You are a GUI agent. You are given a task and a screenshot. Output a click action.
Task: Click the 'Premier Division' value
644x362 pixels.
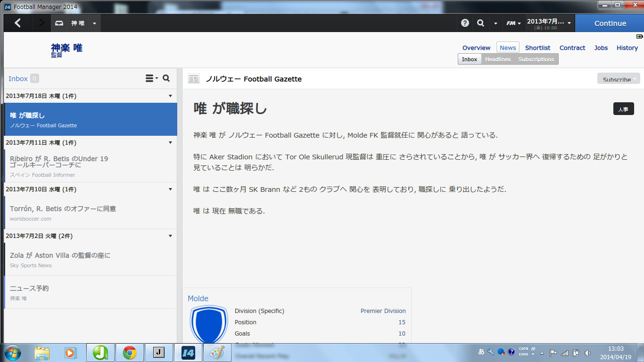pyautogui.click(x=383, y=311)
